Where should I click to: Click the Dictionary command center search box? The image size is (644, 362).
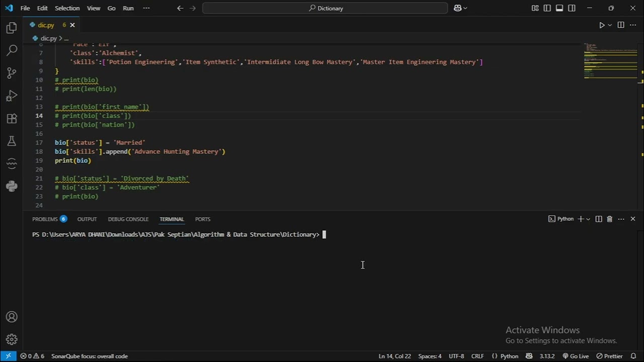[x=325, y=8]
